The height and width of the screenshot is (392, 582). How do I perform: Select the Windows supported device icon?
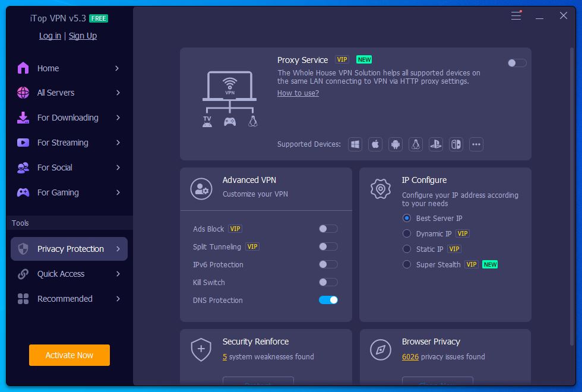click(355, 144)
